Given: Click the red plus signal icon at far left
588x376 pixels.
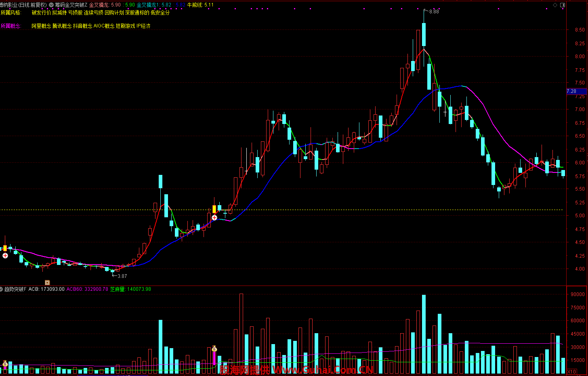Looking at the screenshot, I should point(5,256).
